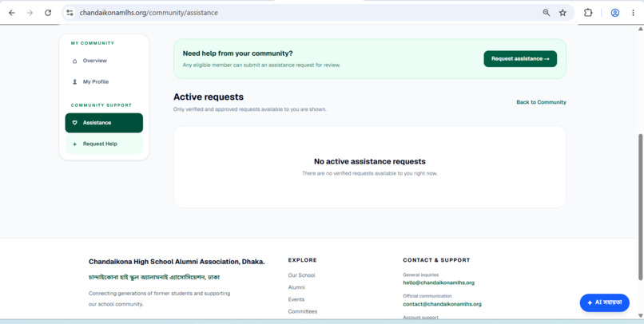Open the AI assistant chat button
The image size is (644, 324).
coord(605,302)
